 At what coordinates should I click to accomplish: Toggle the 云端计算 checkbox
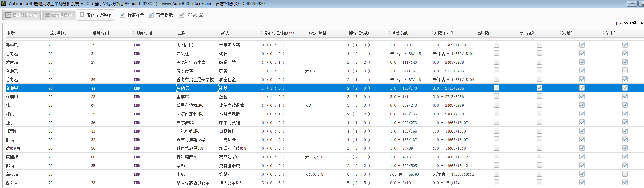pyautogui.click(x=181, y=15)
